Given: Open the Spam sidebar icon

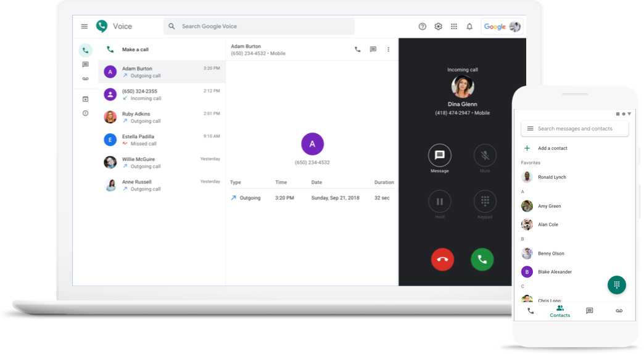Looking at the screenshot, I should pyautogui.click(x=85, y=113).
